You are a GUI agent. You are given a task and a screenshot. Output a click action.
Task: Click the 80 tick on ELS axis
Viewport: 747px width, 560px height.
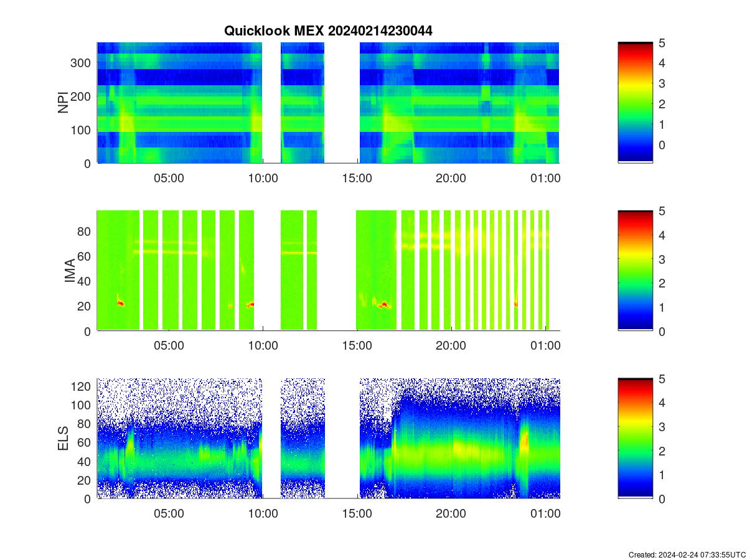(x=85, y=424)
